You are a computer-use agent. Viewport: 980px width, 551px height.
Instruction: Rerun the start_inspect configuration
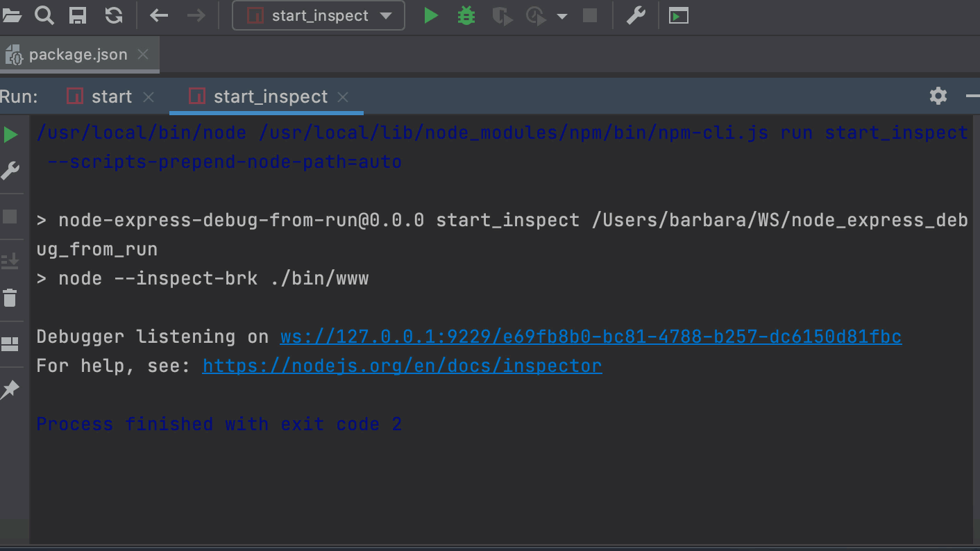tap(12, 134)
